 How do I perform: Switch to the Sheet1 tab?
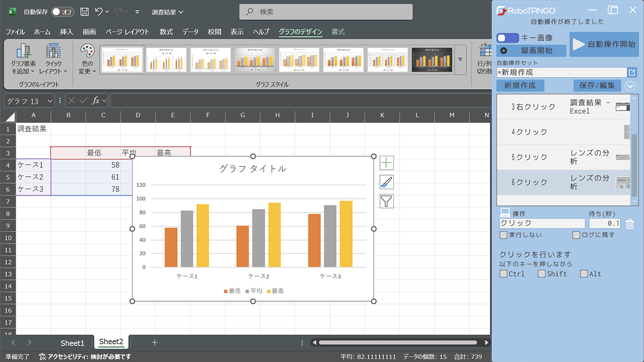tap(72, 343)
